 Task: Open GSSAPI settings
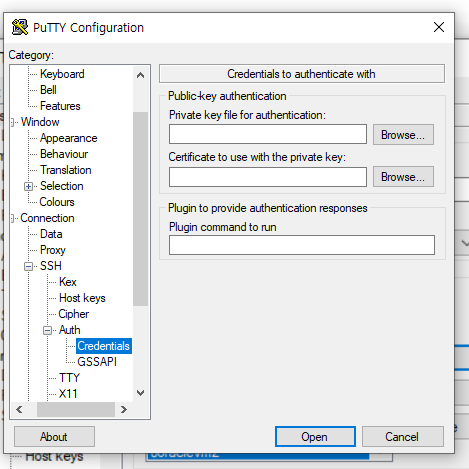coord(97,362)
